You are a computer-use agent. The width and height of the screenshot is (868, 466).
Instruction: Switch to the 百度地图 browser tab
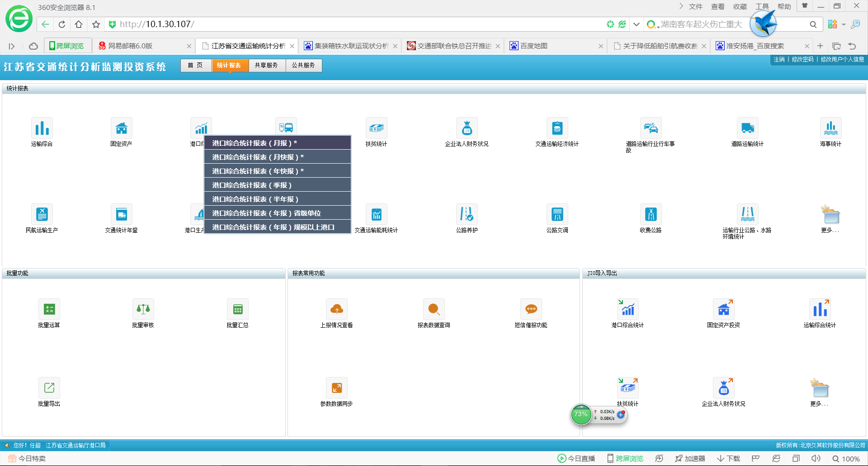pyautogui.click(x=533, y=46)
